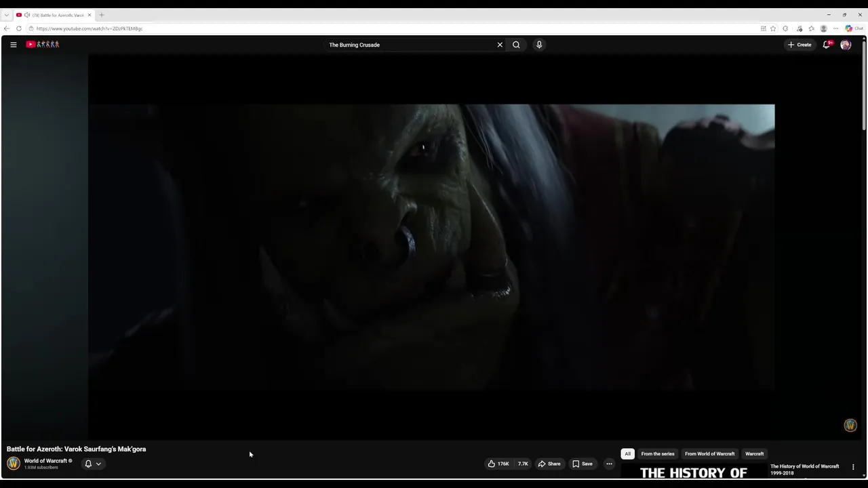Click the browser back arrow

click(x=7, y=28)
